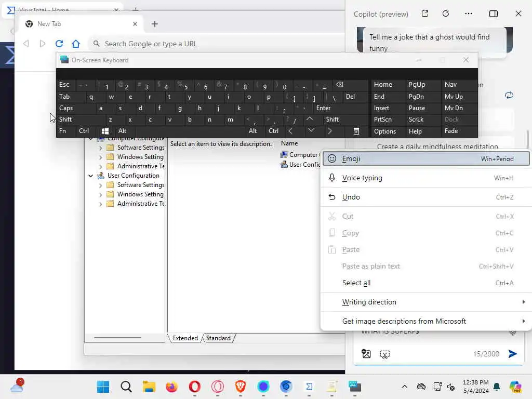Open Copilot in new window icon
Image resolution: width=532 pixels, height=399 pixels.
coord(425,14)
